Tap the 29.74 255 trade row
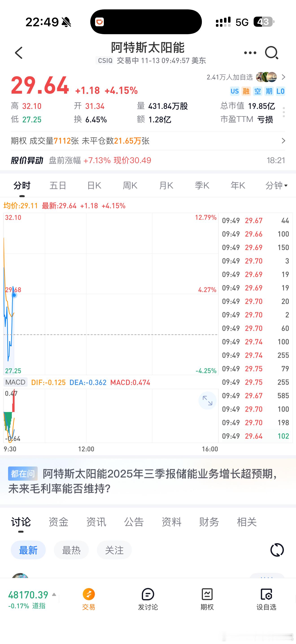This screenshot has width=296, height=644. click(256, 355)
